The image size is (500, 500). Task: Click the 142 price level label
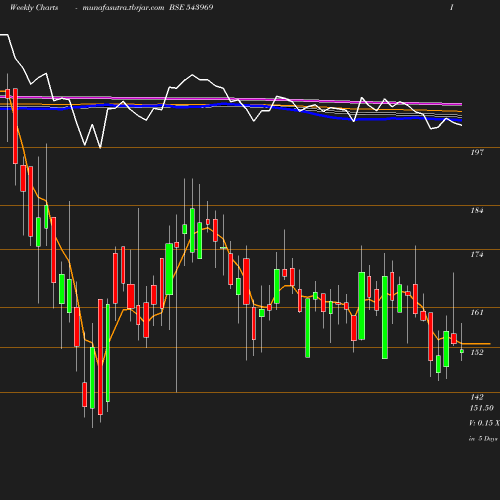tap(477, 397)
